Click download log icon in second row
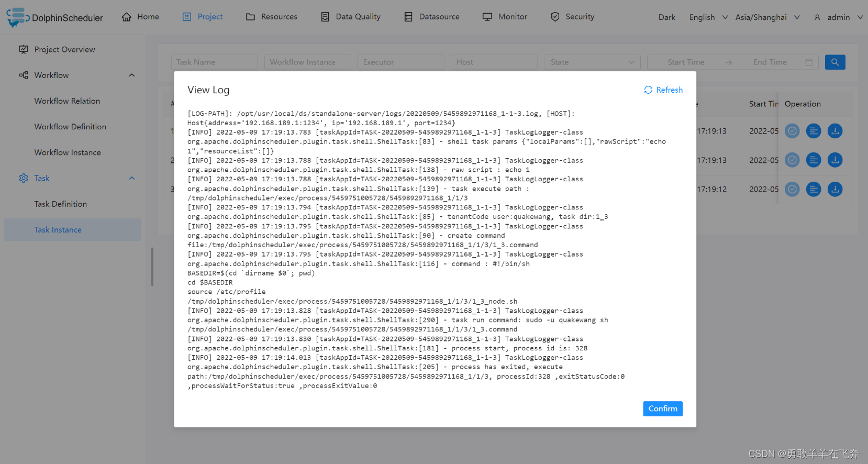 tap(835, 160)
